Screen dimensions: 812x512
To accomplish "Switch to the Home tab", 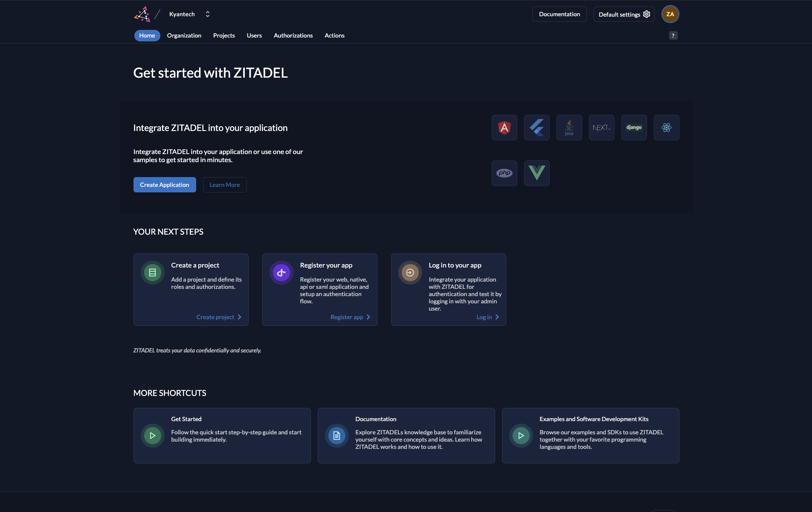I will click(x=147, y=35).
